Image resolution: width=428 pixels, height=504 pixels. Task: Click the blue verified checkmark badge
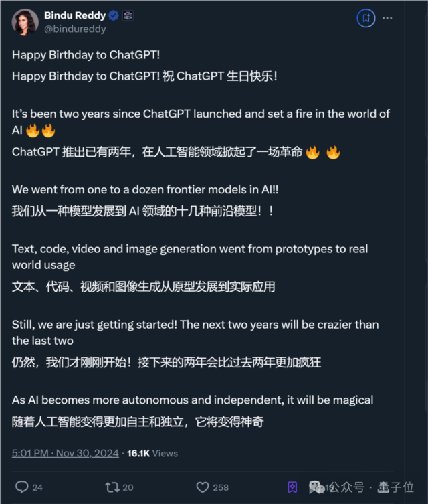point(114,15)
